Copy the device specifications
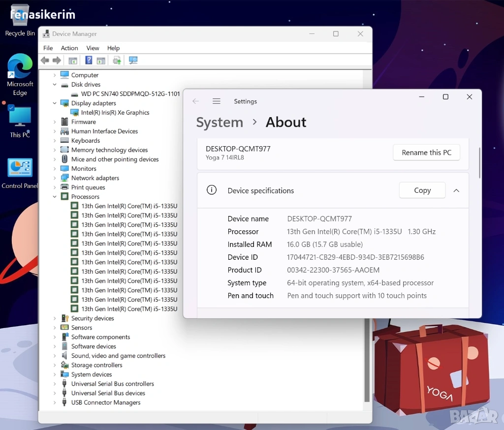Image resolution: width=504 pixels, height=430 pixels. [422, 190]
